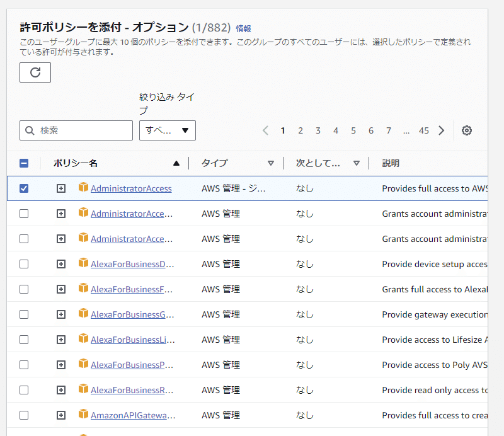Click the 説明 column header
Viewport: 504px width, 436px height.
(391, 163)
